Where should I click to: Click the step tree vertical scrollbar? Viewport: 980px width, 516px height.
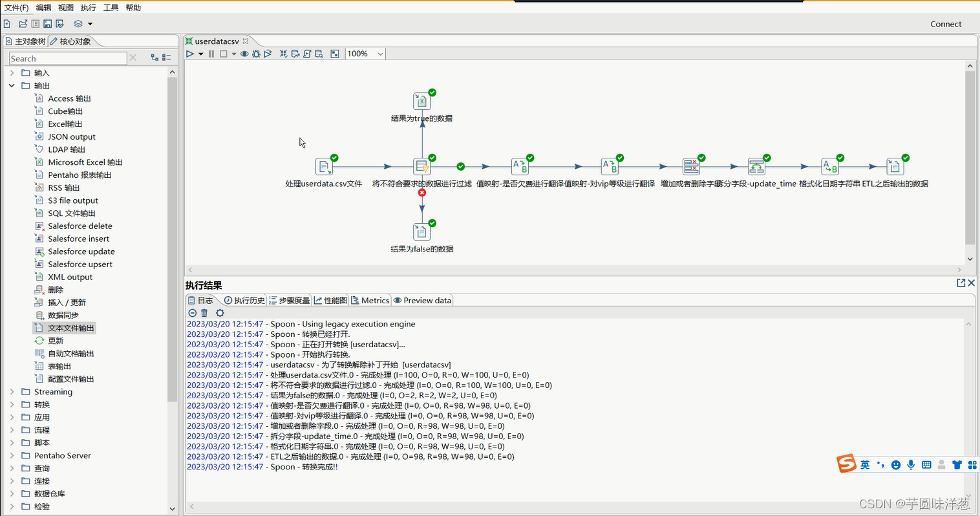click(x=172, y=239)
